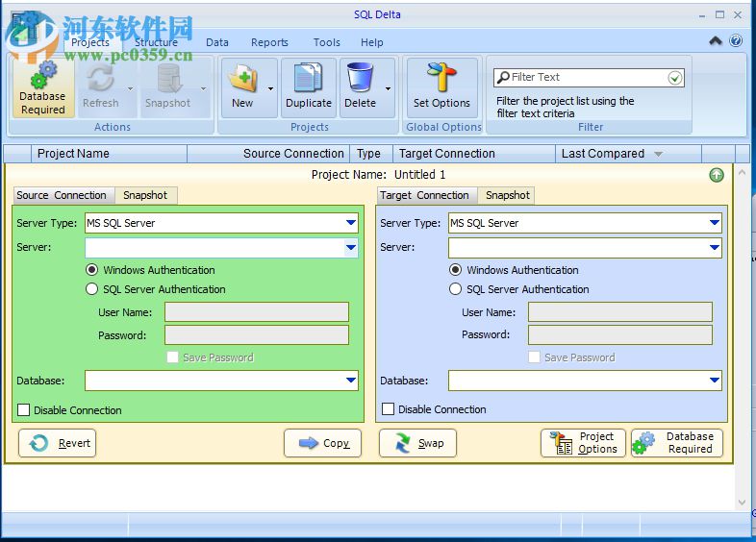This screenshot has width=756, height=542.
Task: Select source SQL Server Authentication radio
Action: pos(91,289)
